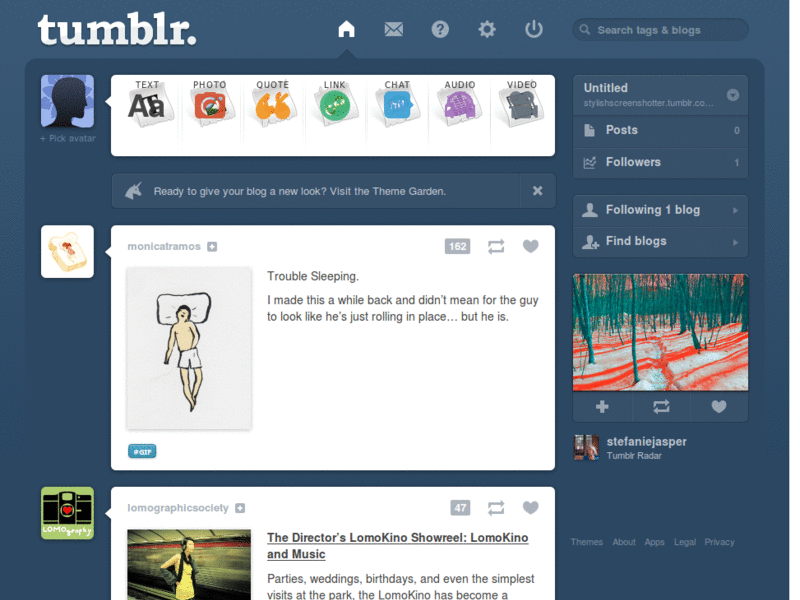Create a new Photo post
Viewport: 800px width, 600px height.
210,104
